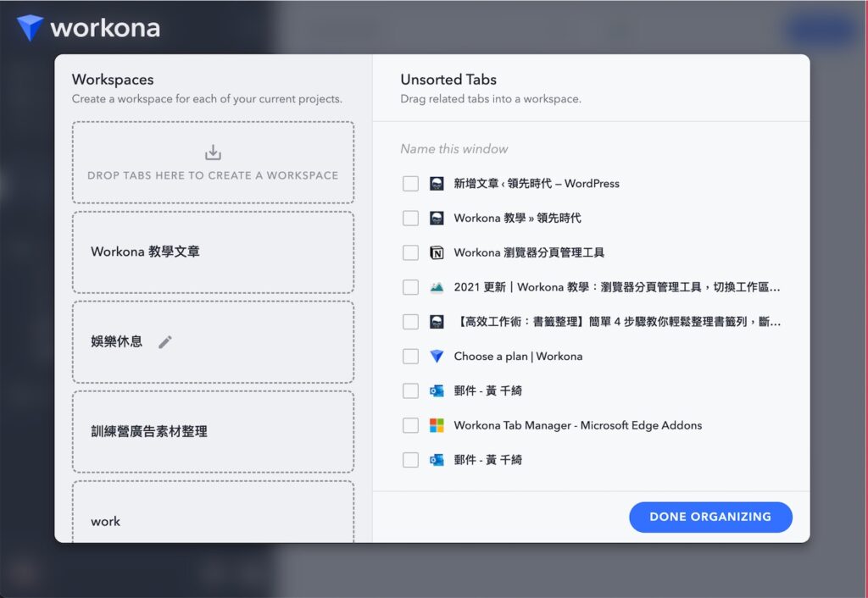Click the Workona icon next to Choose a plan
Image resolution: width=868 pixels, height=598 pixels.
pos(437,357)
